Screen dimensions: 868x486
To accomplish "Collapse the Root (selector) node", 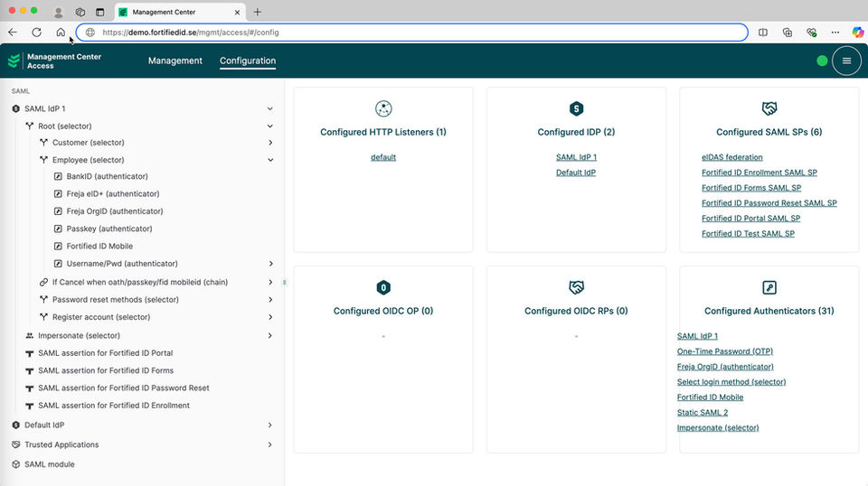I will point(270,126).
